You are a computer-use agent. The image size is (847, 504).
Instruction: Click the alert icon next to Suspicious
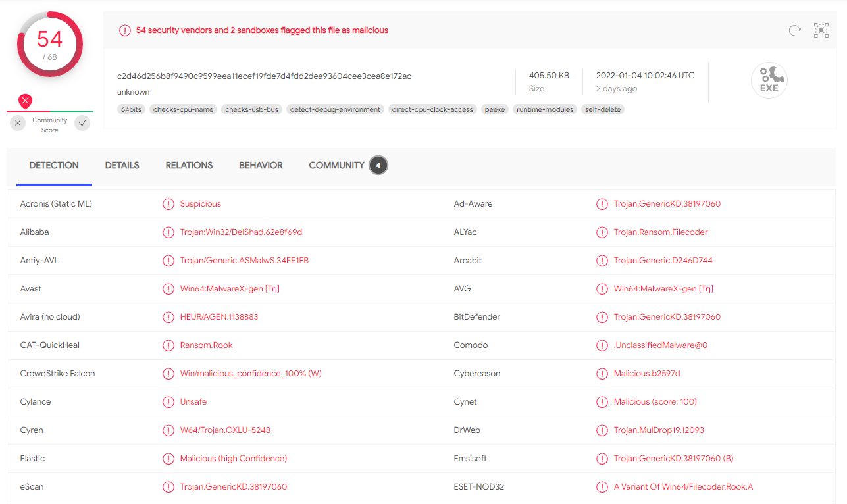click(x=168, y=204)
